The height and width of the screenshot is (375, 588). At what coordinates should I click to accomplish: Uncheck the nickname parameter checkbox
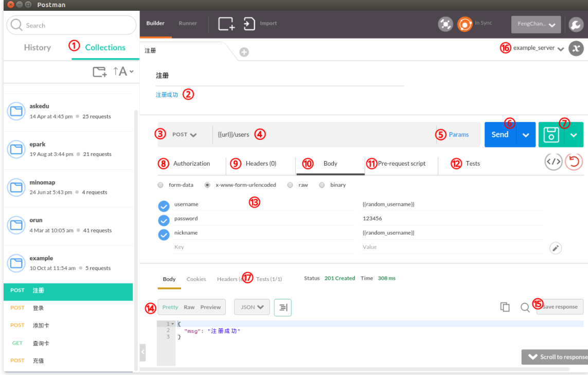coord(164,235)
